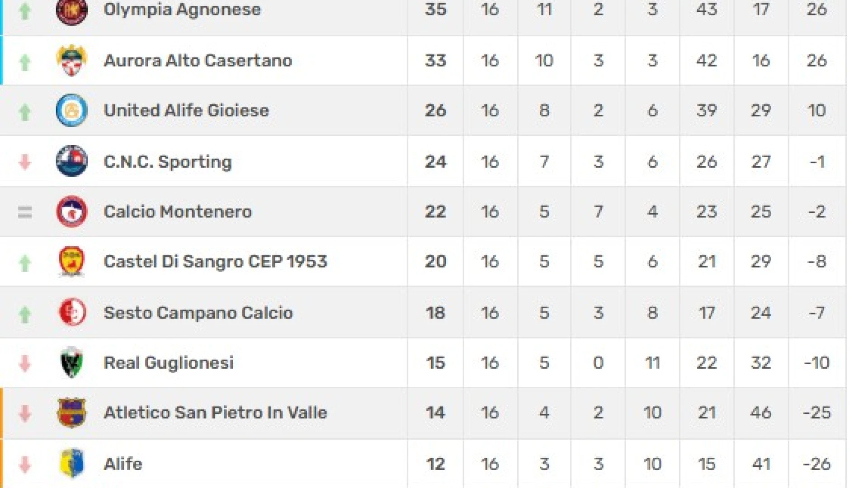This screenshot has height=488, width=868.
Task: Click the United Alife Gioiese team name
Action: (186, 110)
